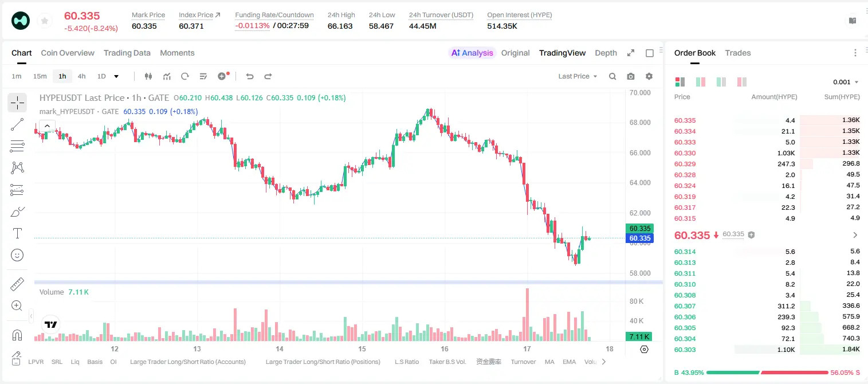Select the ruler measure tool
Screen dimensions: 868x384
click(x=17, y=284)
